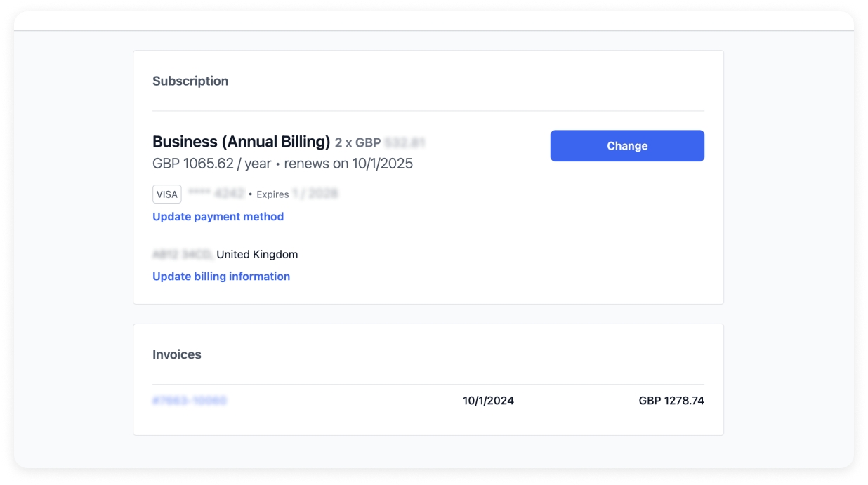Click the blue Change button
This screenshot has height=485, width=868.
click(626, 146)
